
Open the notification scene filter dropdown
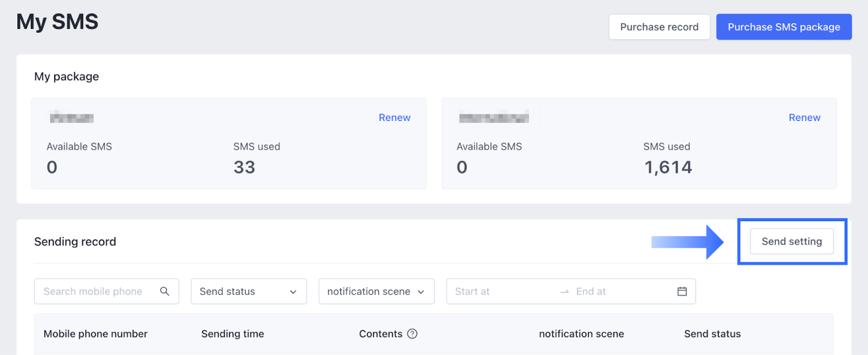coord(376,292)
